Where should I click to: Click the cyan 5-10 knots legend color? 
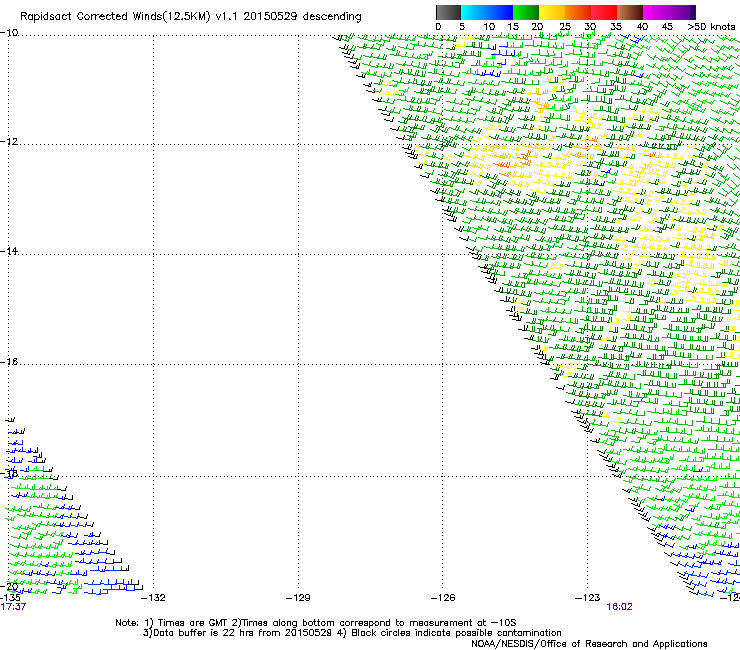[x=474, y=12]
